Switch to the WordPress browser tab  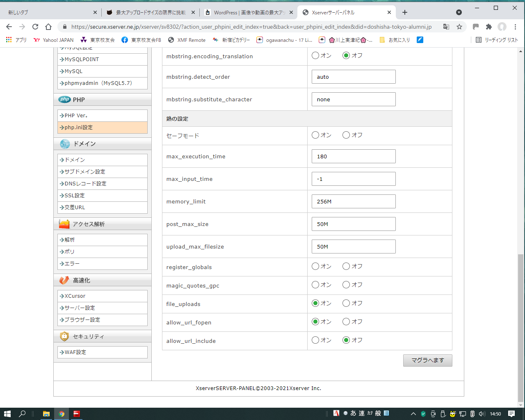coord(249,12)
